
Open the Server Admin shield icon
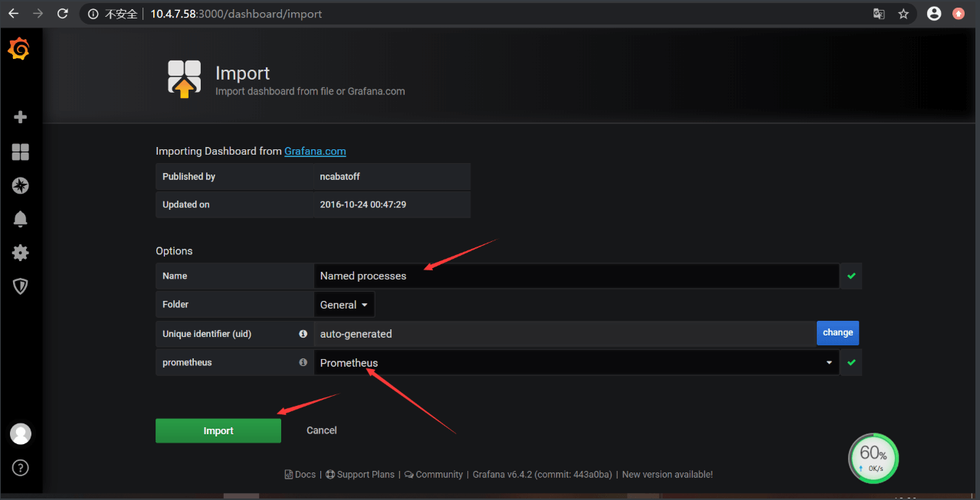point(21,286)
